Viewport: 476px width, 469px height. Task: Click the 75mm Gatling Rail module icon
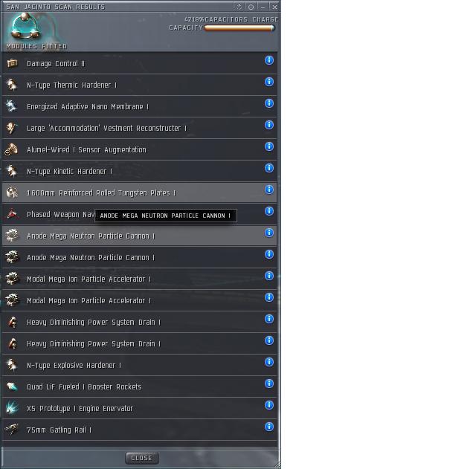pyautogui.click(x=12, y=430)
